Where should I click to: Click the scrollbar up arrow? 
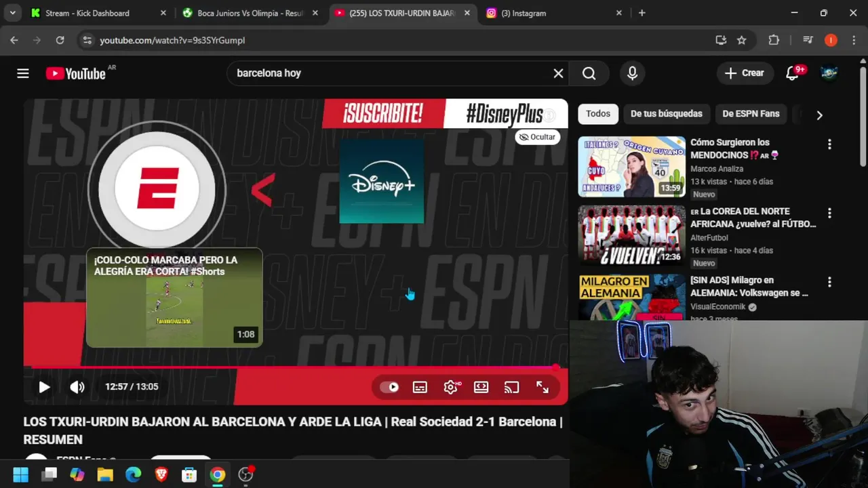point(863,61)
